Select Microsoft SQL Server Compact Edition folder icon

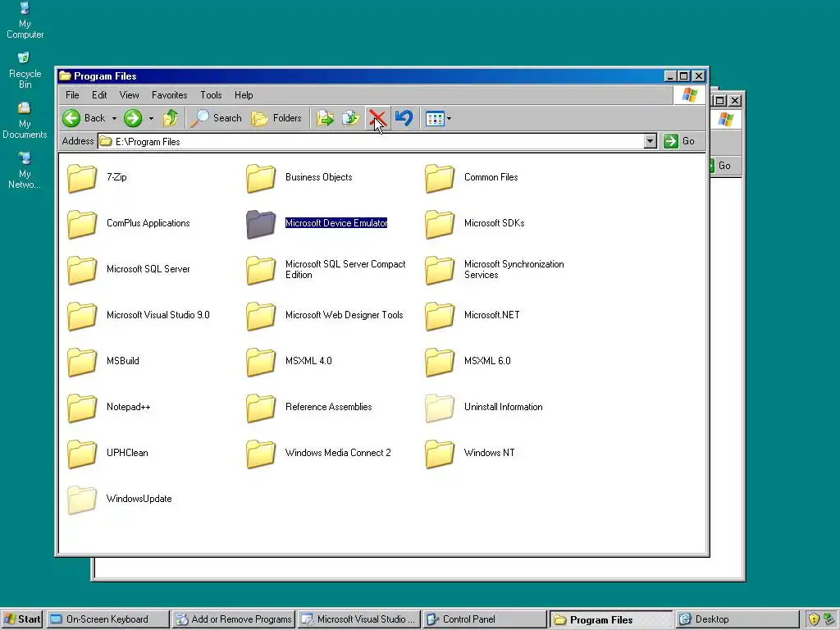tap(261, 270)
